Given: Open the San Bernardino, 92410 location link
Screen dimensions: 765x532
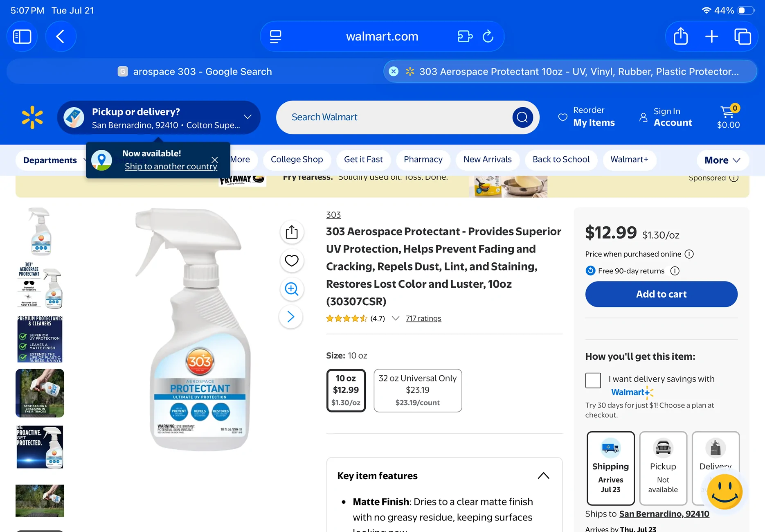Looking at the screenshot, I should coord(664,514).
